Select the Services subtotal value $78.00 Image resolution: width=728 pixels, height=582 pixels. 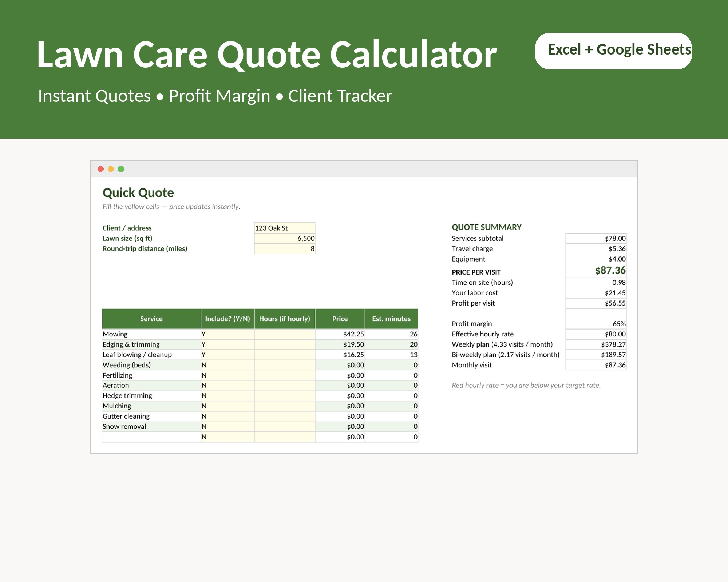click(596, 238)
